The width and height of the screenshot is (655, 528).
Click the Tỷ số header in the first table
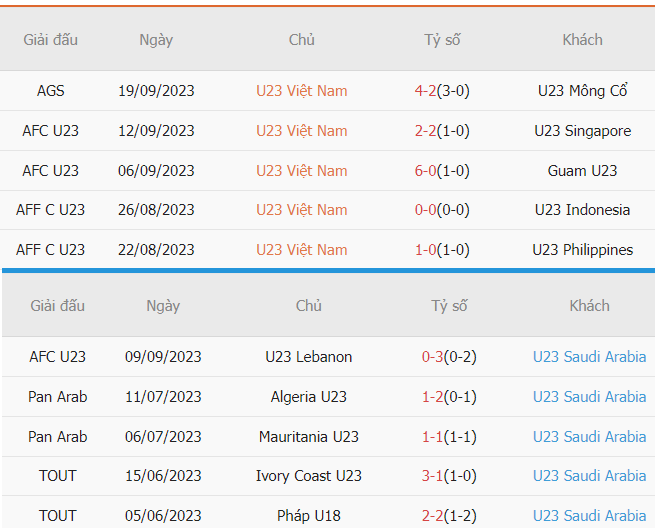click(x=442, y=40)
